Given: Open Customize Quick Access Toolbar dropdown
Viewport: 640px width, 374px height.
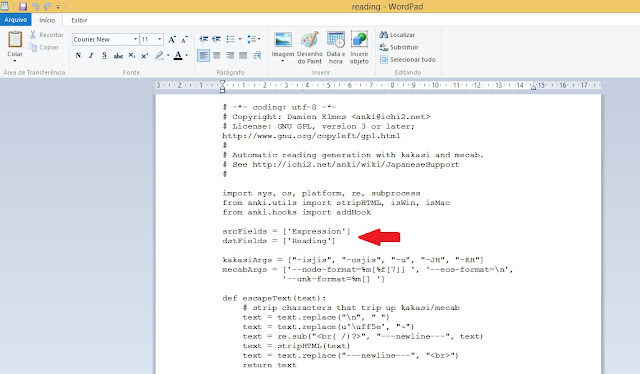Looking at the screenshot, I should click(x=58, y=7).
